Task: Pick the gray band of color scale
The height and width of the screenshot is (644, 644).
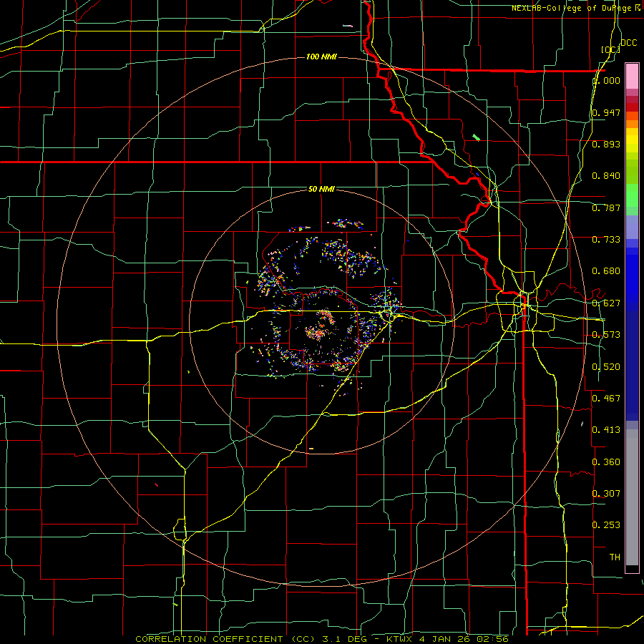Action: (x=632, y=497)
